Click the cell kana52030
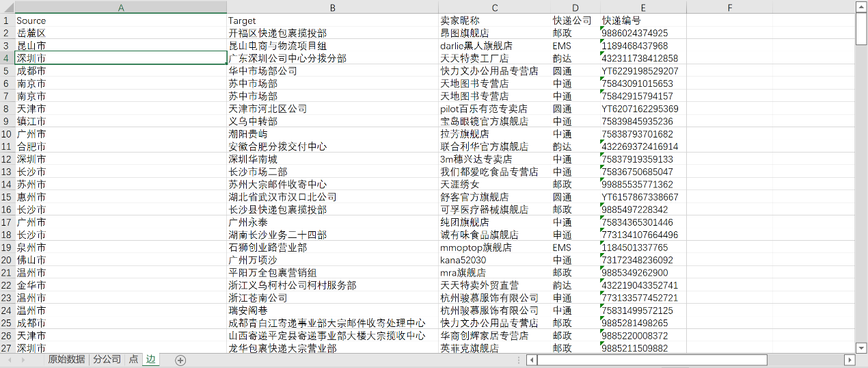 pos(495,260)
